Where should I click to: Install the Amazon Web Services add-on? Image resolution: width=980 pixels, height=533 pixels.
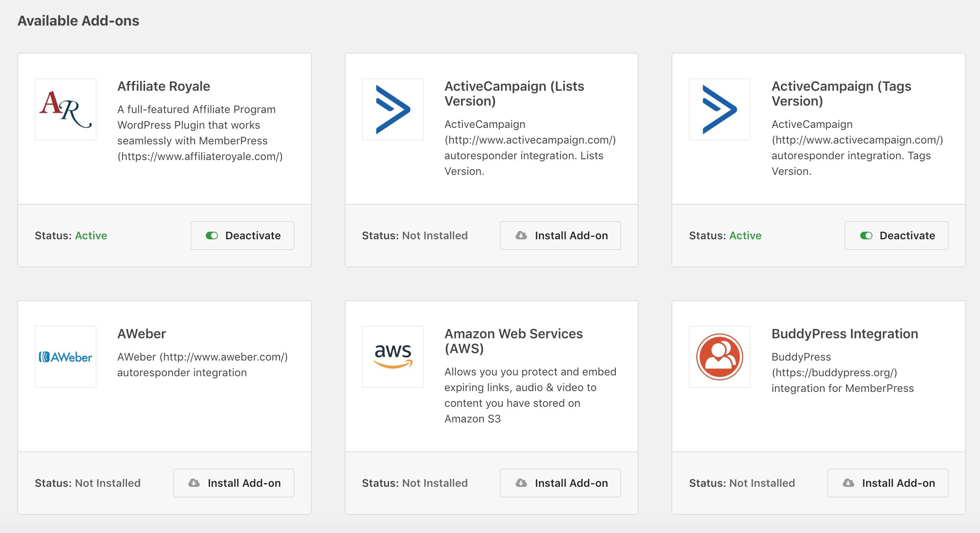[x=561, y=483]
